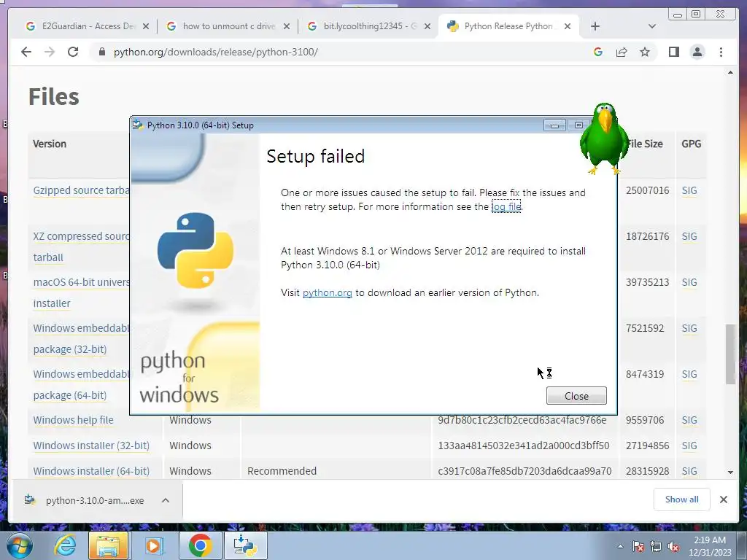
Task: Click the page vertical scrollbar thumb
Action: pyautogui.click(x=730, y=354)
